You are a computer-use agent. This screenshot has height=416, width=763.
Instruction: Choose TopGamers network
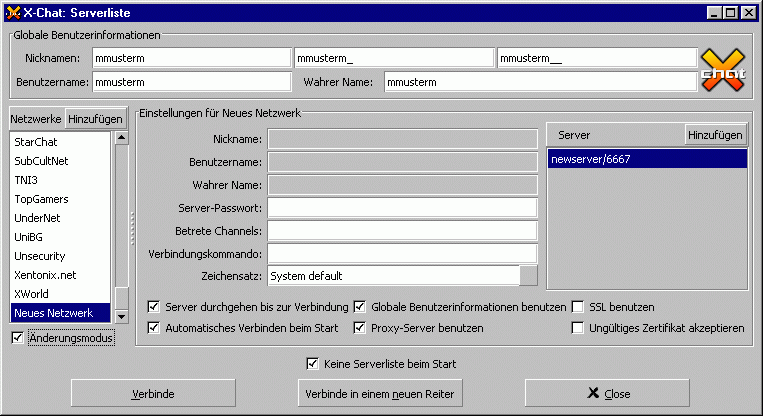coord(60,199)
